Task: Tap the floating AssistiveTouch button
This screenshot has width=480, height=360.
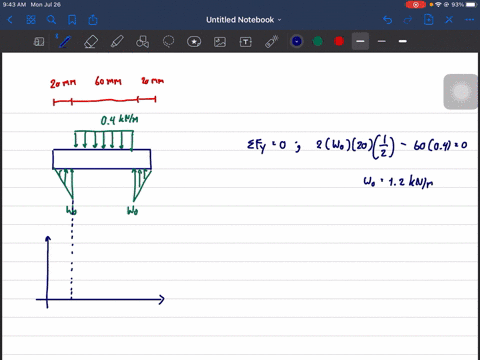Action: pyautogui.click(x=461, y=92)
